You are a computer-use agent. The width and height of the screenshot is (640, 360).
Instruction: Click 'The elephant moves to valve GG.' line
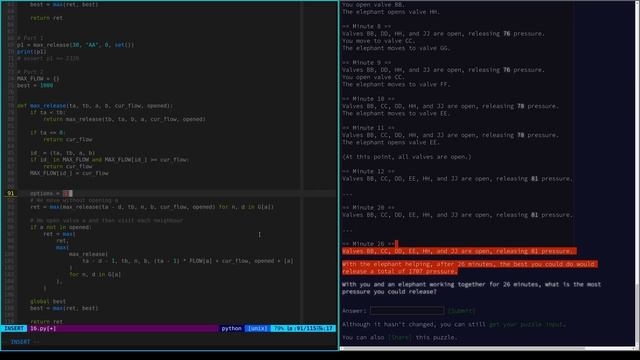coord(396,48)
